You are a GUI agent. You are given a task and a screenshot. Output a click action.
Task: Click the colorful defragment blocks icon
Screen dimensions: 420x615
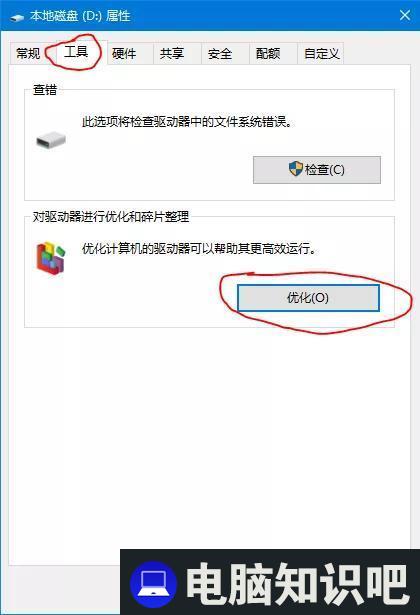[51, 258]
